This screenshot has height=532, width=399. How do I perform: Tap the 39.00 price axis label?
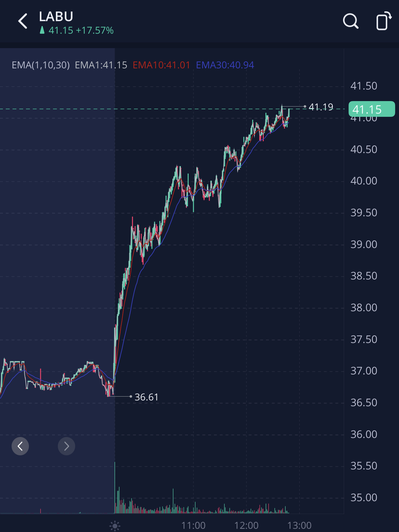[x=364, y=245]
